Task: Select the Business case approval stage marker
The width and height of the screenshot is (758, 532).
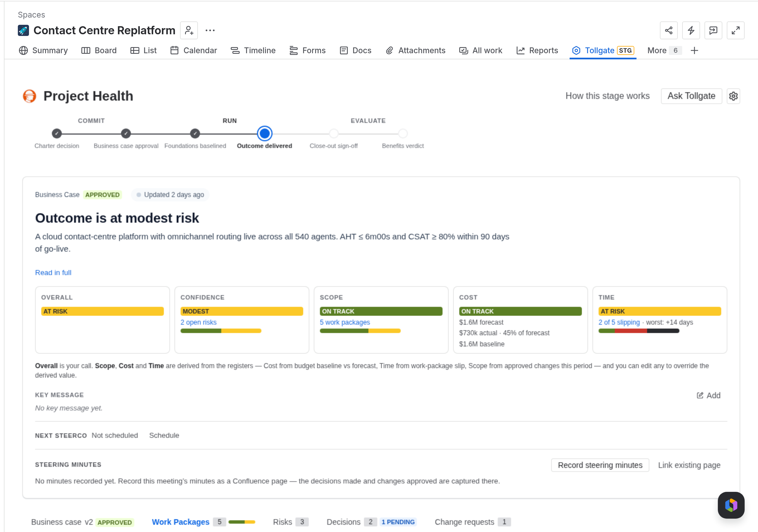Action: pyautogui.click(x=126, y=133)
